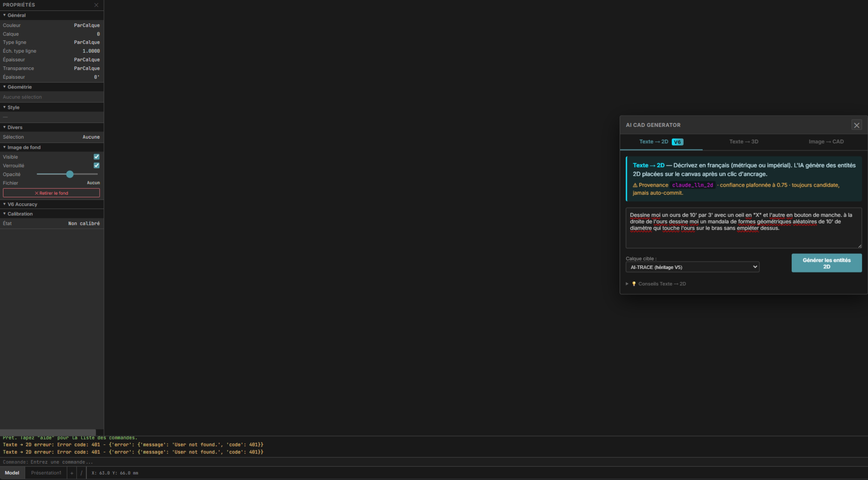The image size is (868, 480).
Task: Click the Retirer le fond button
Action: (51, 193)
